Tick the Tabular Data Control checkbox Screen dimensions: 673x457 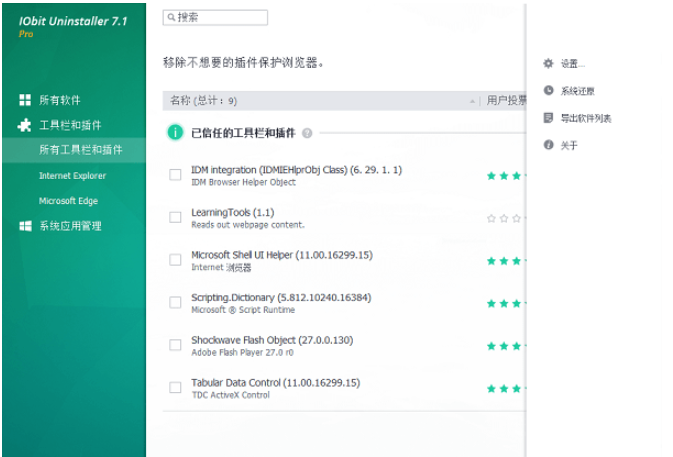(x=175, y=387)
